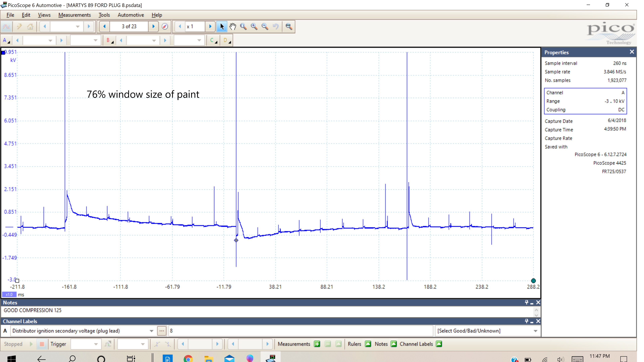The height and width of the screenshot is (362, 644).
Task: Open Windows Start menu
Action: point(12,359)
